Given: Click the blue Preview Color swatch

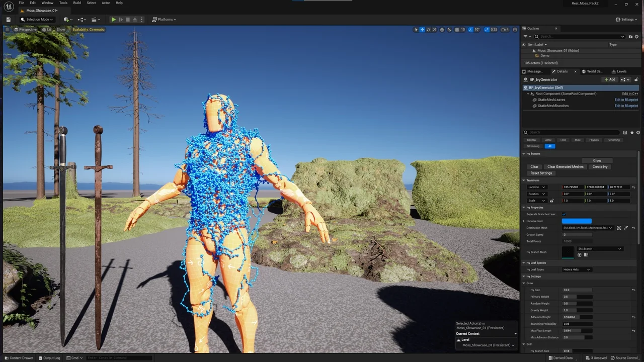Looking at the screenshot, I should point(577,221).
